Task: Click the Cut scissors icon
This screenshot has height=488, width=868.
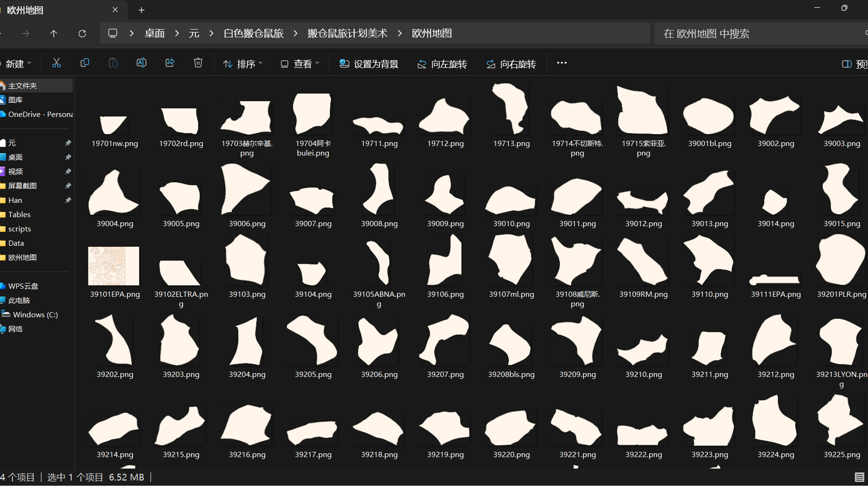Action: click(x=56, y=63)
